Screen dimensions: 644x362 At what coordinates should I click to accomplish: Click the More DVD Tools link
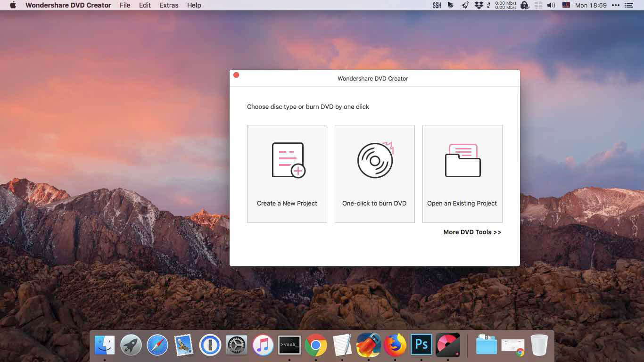(x=472, y=232)
